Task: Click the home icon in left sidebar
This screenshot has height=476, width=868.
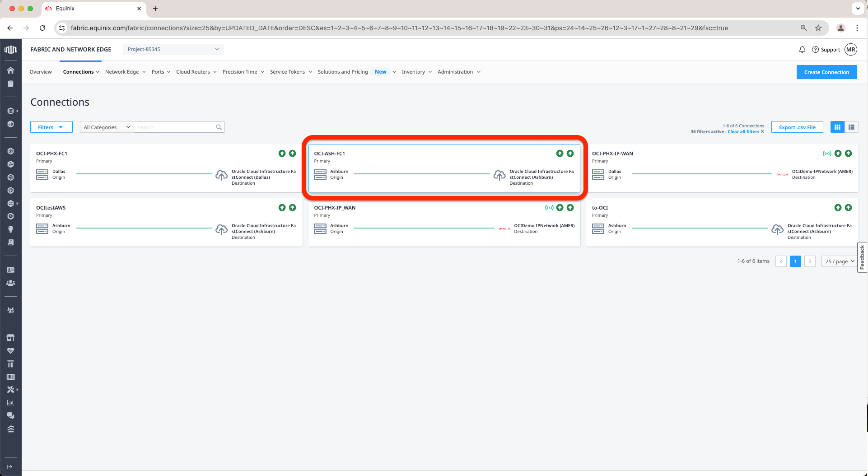Action: coord(10,70)
